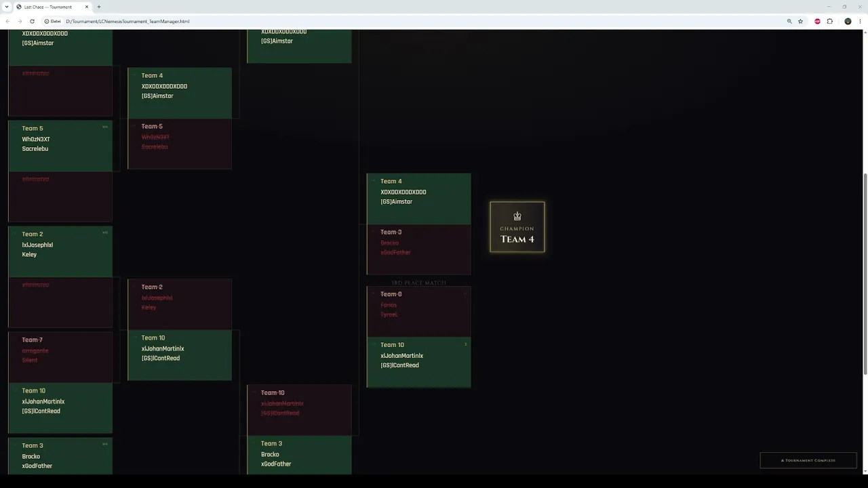Image resolution: width=868 pixels, height=488 pixels.
Task: Select eliminated Team 3 in the final
Action: (x=419, y=249)
